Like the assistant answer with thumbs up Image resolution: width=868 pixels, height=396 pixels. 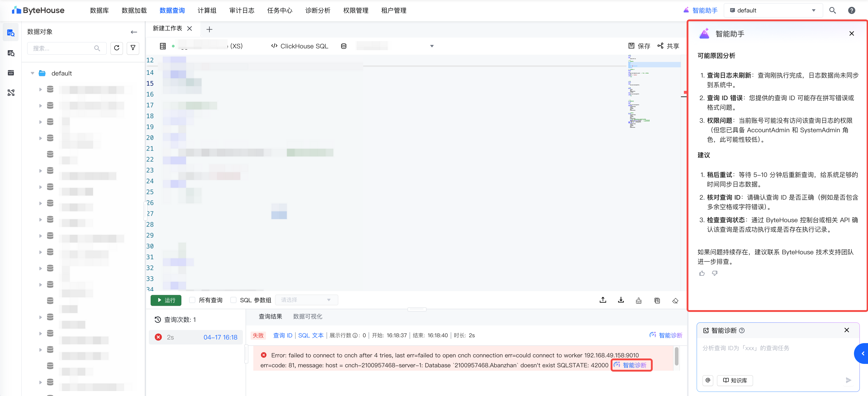pyautogui.click(x=702, y=273)
